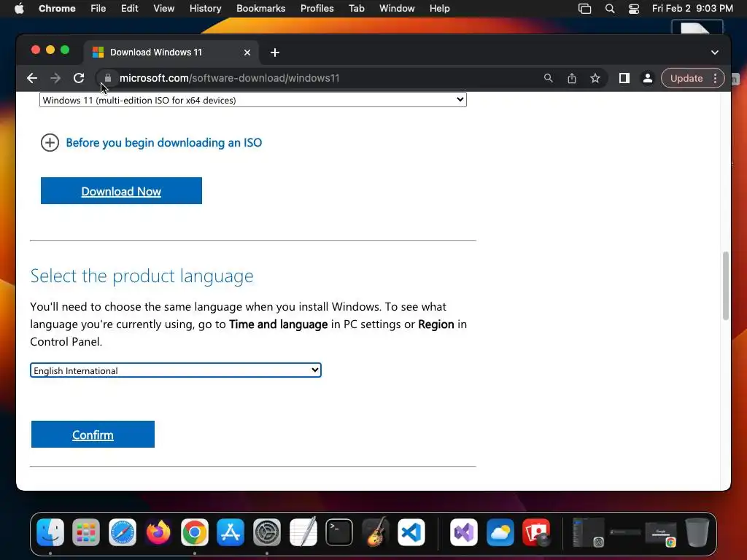
Task: Open the Tab menu
Action: coord(356,9)
